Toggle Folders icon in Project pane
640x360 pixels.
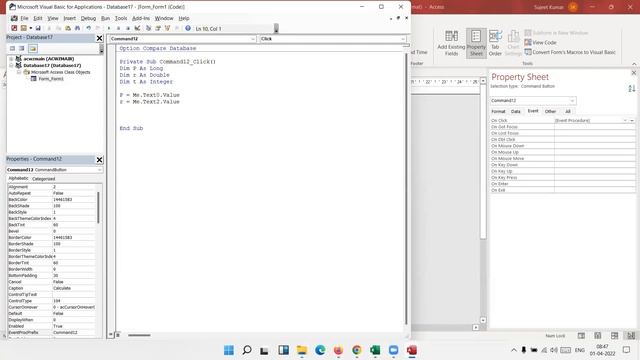point(33,49)
